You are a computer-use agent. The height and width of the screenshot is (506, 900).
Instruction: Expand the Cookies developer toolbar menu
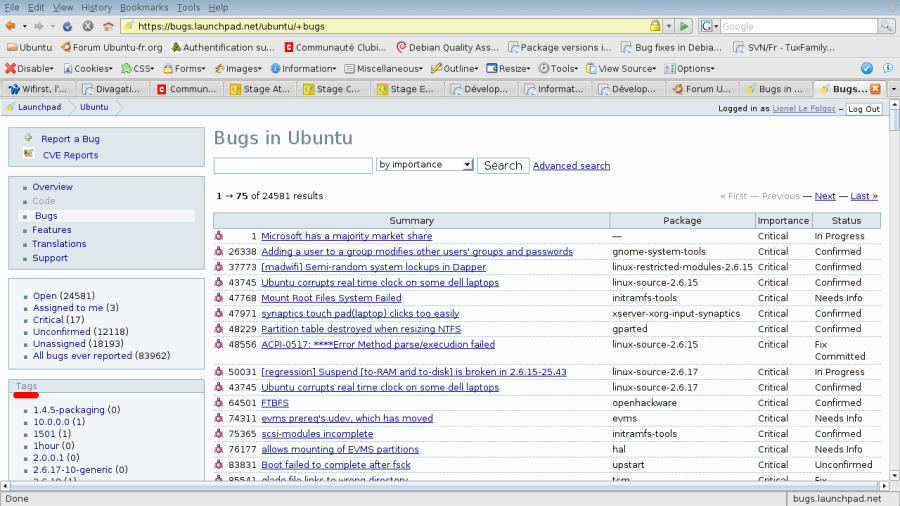88,68
